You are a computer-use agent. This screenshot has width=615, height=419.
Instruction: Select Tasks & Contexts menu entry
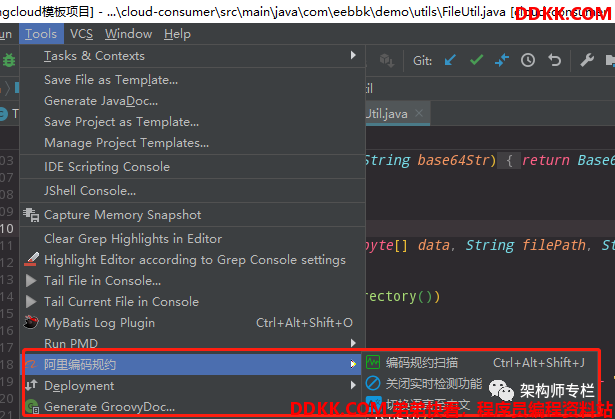[x=192, y=56]
